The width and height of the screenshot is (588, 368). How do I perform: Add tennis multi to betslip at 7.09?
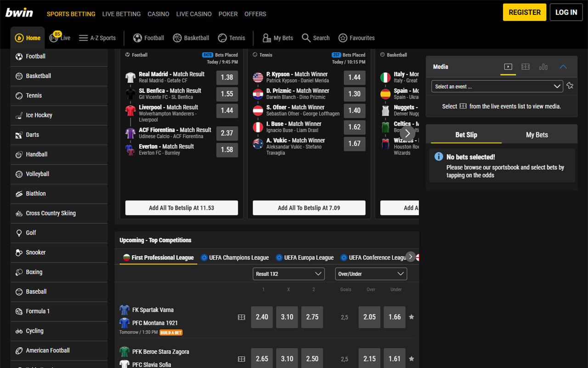pos(309,208)
